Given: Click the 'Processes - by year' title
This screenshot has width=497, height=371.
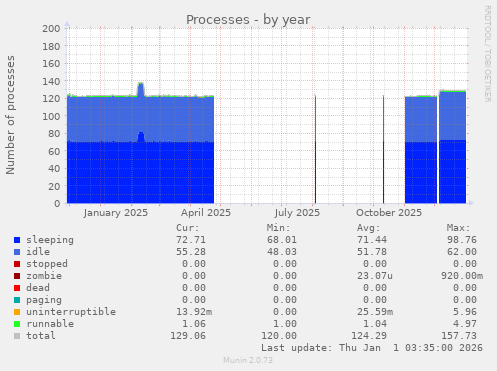Looking at the screenshot, I should pyautogui.click(x=248, y=20).
